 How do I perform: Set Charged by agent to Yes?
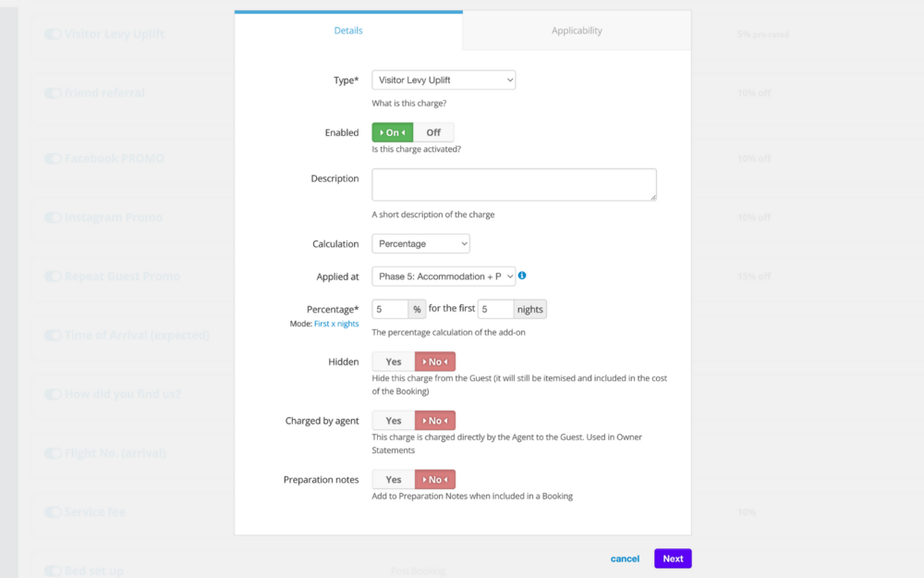click(x=394, y=421)
